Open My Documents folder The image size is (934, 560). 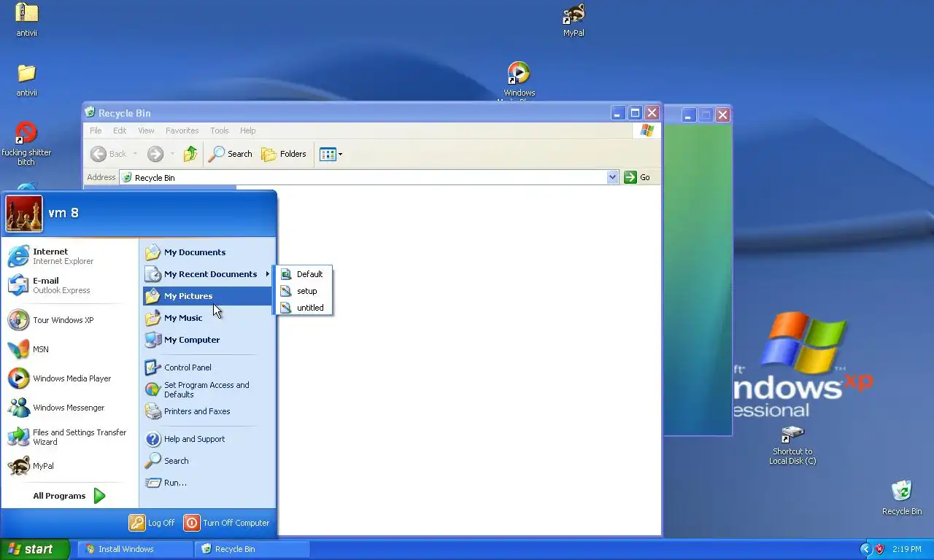(208, 252)
